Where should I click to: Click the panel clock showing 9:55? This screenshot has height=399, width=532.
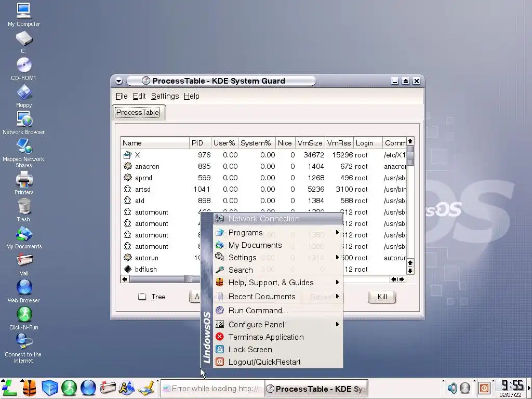pos(512,385)
